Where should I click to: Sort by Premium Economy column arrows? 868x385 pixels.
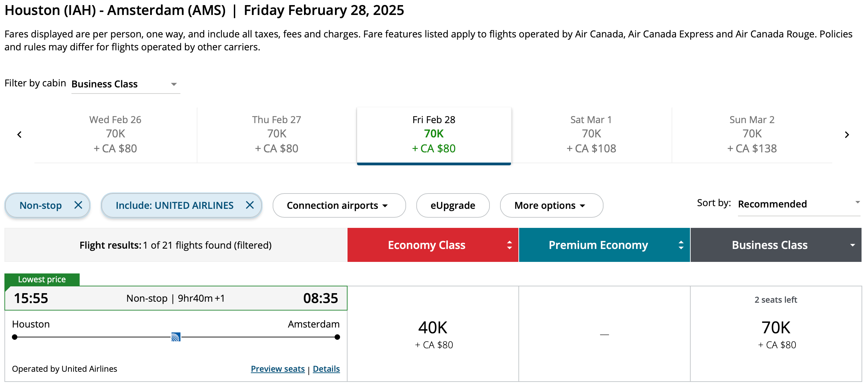point(681,245)
